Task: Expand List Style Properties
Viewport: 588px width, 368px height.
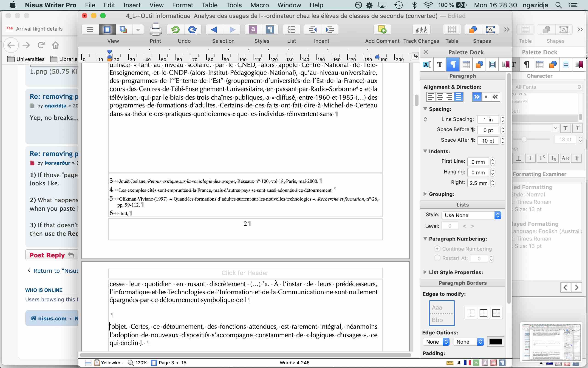Action: coord(425,272)
